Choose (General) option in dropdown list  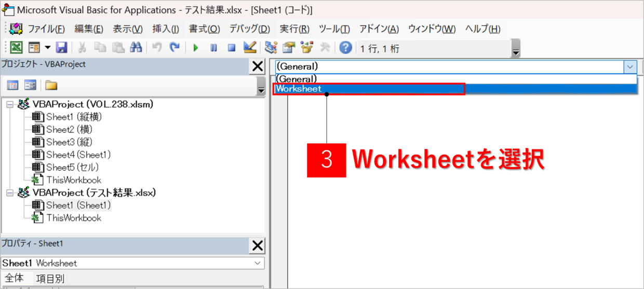tap(455, 79)
